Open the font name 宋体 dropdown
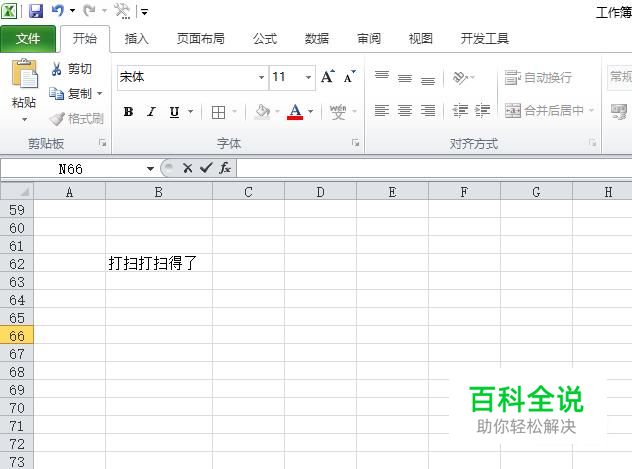The height and width of the screenshot is (469, 632). point(261,77)
